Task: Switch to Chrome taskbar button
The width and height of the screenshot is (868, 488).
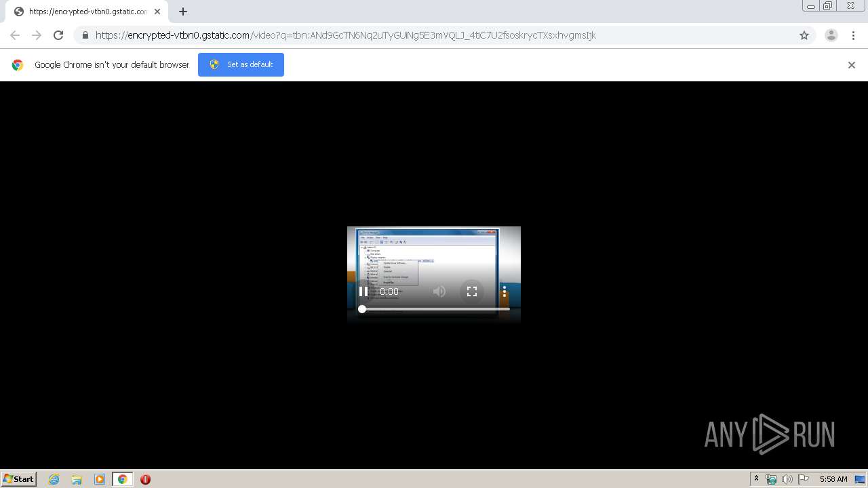Action: 122,479
